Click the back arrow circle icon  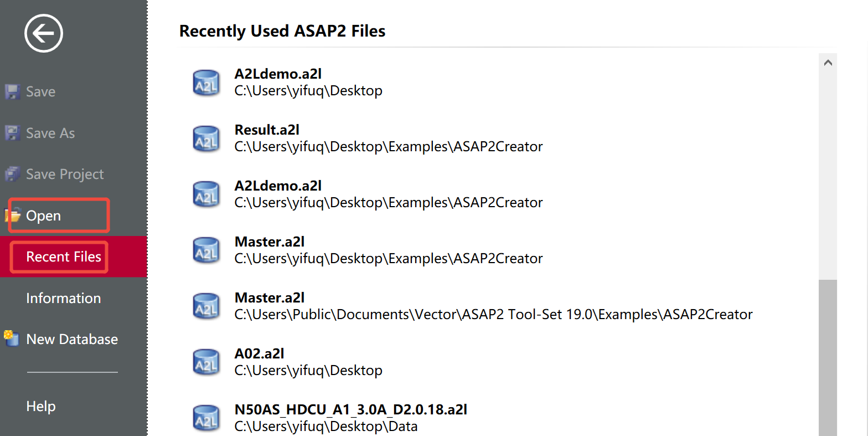43,33
